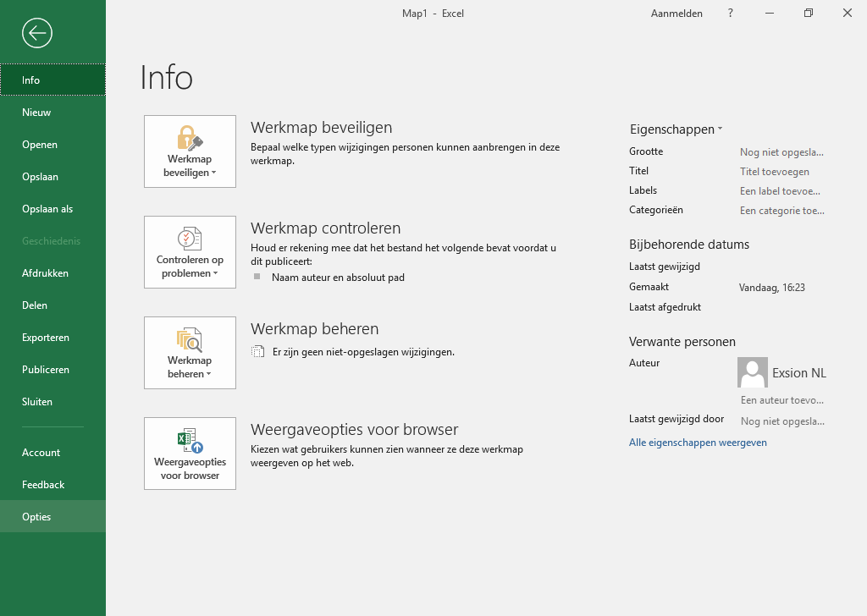Click the Werkmap controleren heading
Image resolution: width=867 pixels, height=616 pixels.
[x=325, y=228]
